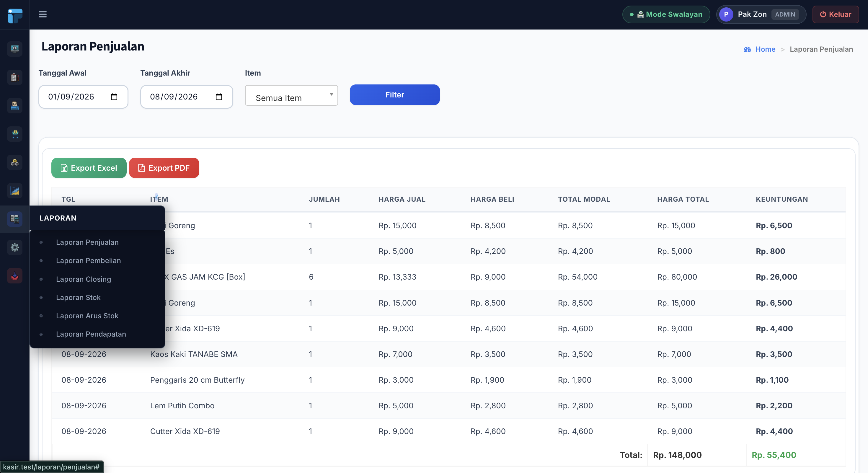Open the shopping cart sidebar icon
Viewport: 868px width, 473px height.
pyautogui.click(x=14, y=134)
